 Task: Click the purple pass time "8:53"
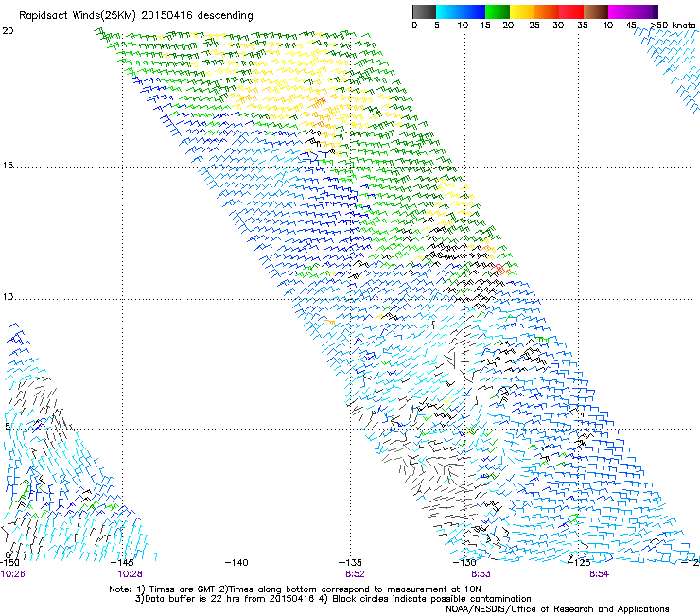click(481, 574)
